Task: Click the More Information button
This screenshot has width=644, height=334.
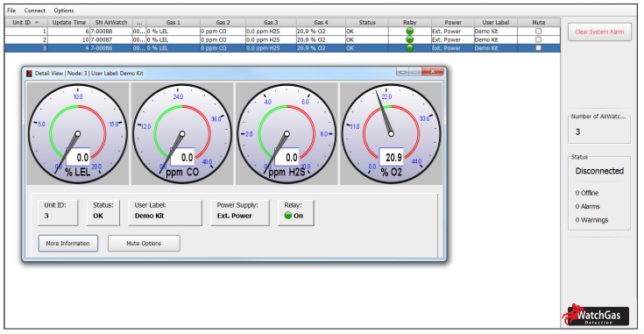Action: click(67, 243)
